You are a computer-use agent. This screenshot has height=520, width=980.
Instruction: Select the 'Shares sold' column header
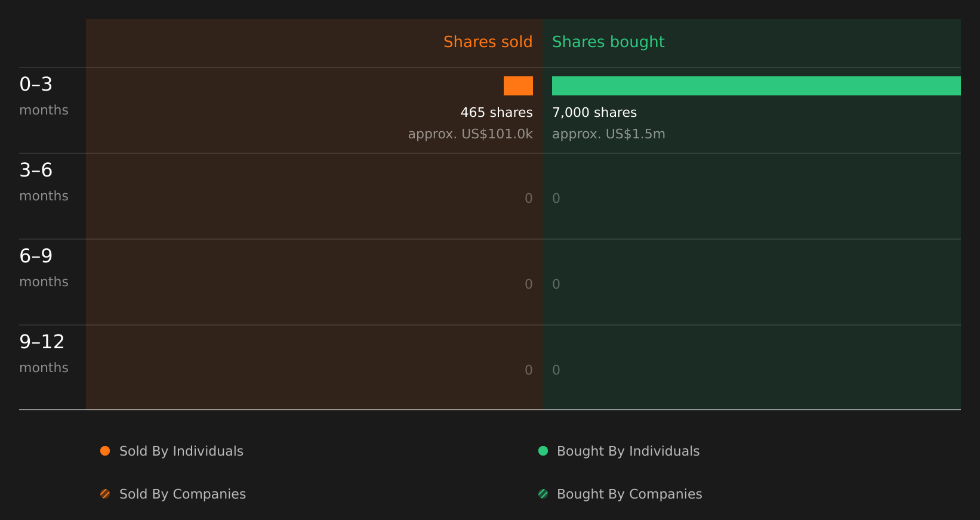pos(488,42)
